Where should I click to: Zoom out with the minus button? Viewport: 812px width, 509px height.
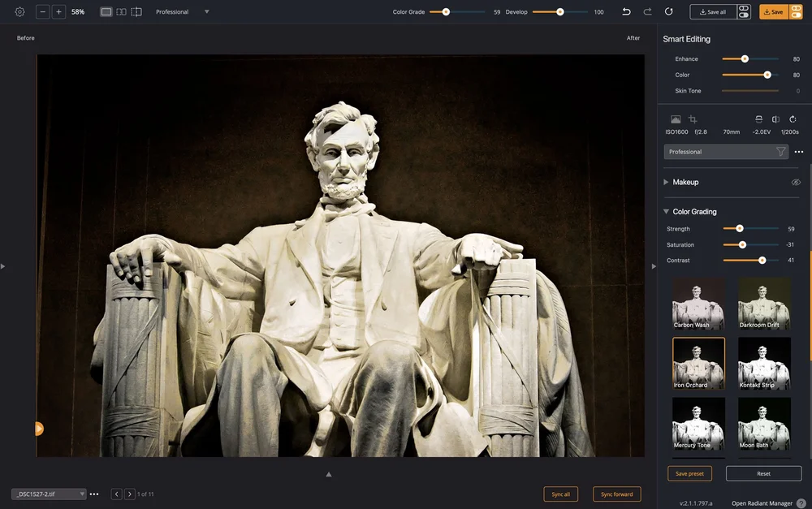42,11
